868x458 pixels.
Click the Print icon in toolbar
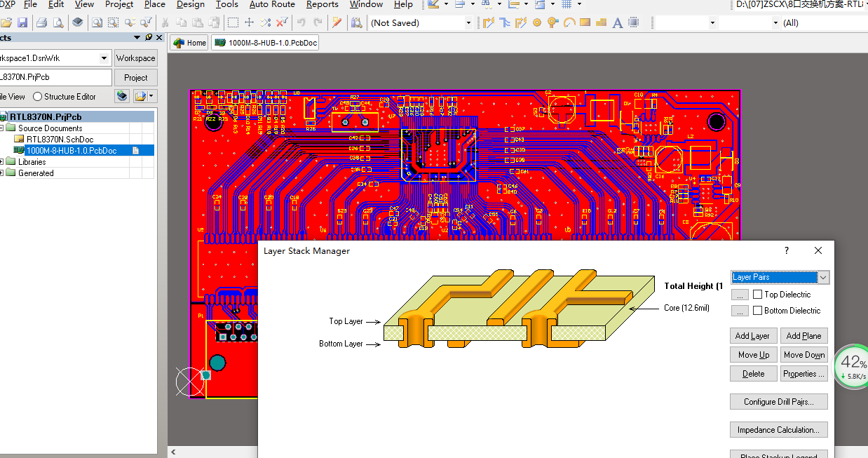click(41, 22)
